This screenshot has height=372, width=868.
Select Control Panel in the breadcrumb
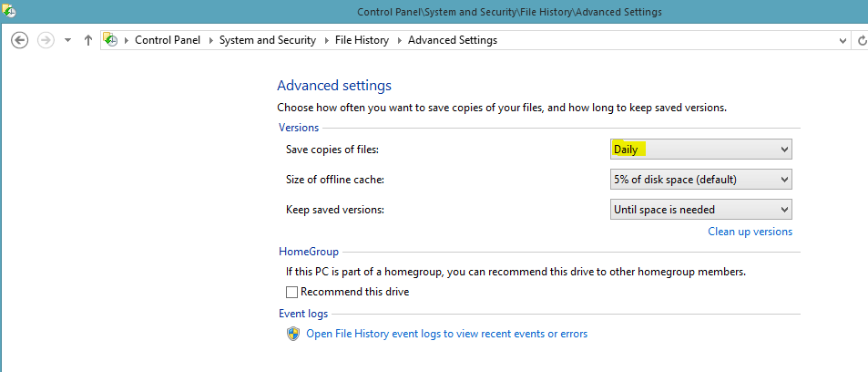[168, 40]
